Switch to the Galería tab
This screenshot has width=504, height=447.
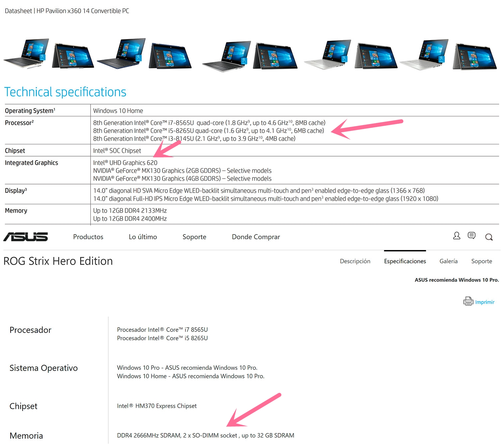(x=449, y=261)
